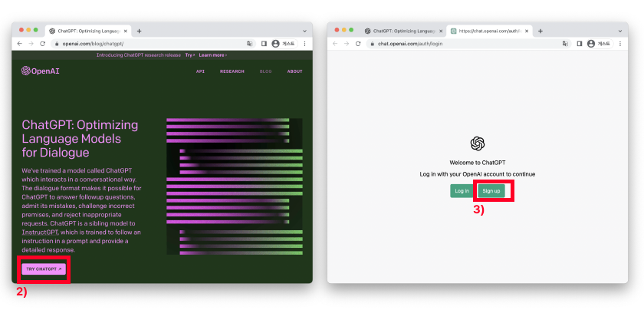Click the translate icon in left window address bar
The width and height of the screenshot is (644, 310).
coord(249,44)
